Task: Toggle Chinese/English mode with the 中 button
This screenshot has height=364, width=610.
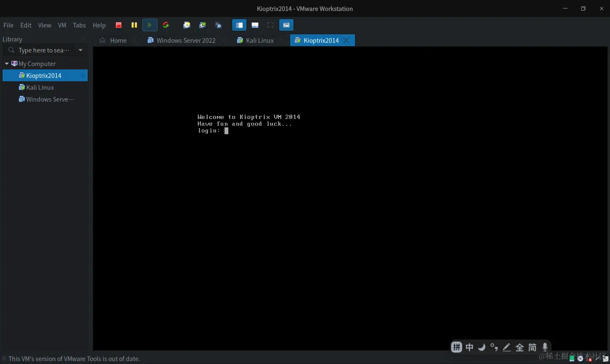Action: (469, 347)
